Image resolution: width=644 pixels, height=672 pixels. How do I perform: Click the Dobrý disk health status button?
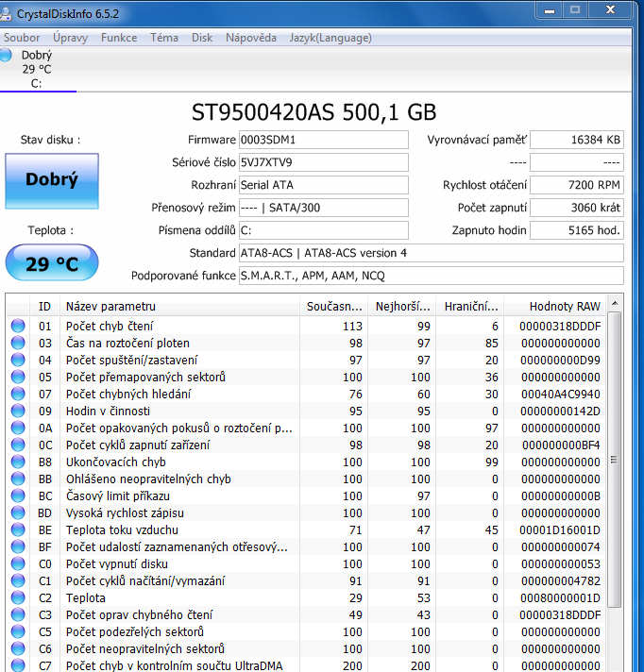pyautogui.click(x=52, y=181)
